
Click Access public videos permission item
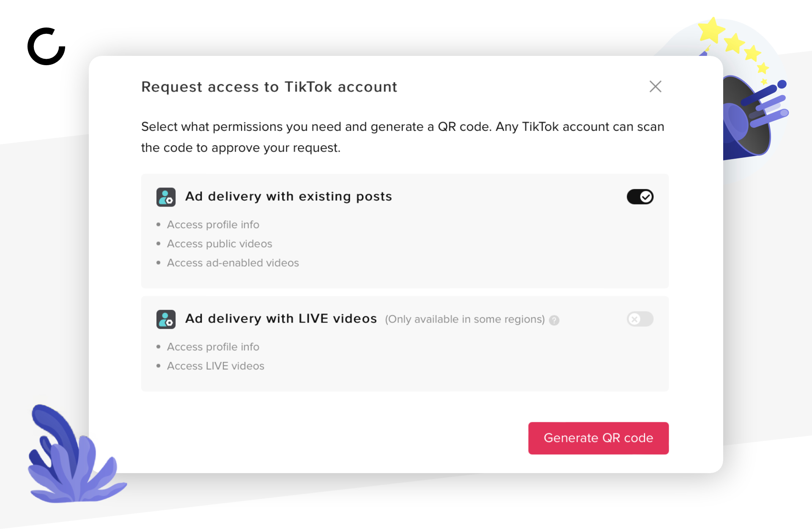(219, 244)
